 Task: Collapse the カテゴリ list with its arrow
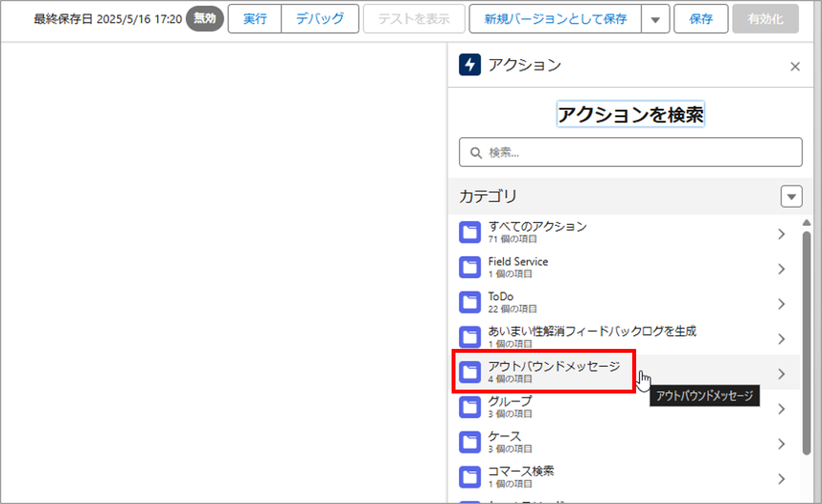[x=791, y=196]
